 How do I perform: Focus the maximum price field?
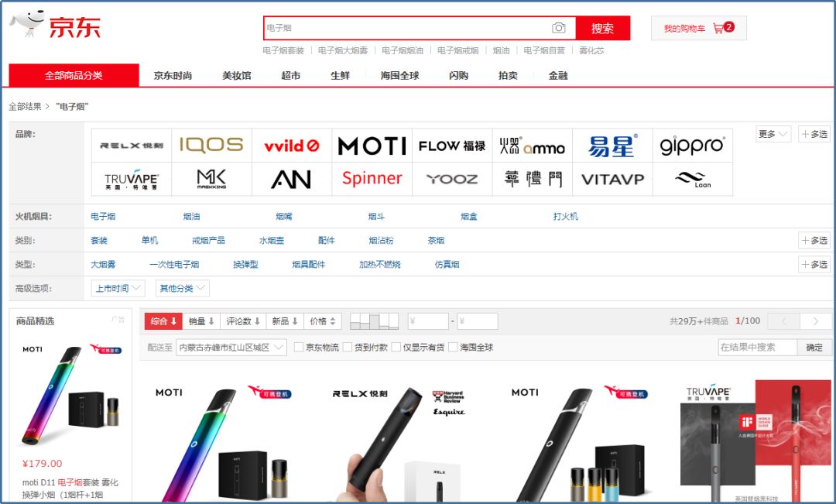pyautogui.click(x=477, y=321)
